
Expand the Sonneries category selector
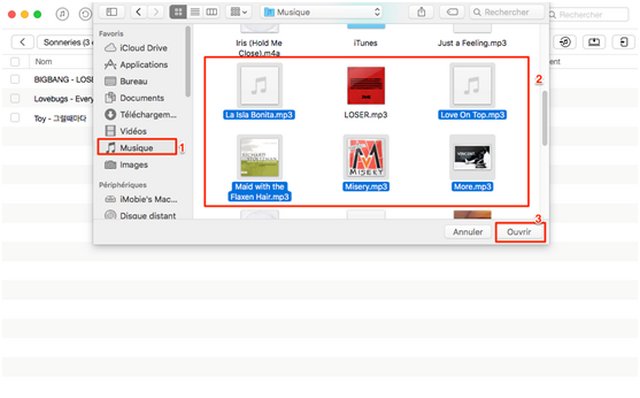(65, 42)
